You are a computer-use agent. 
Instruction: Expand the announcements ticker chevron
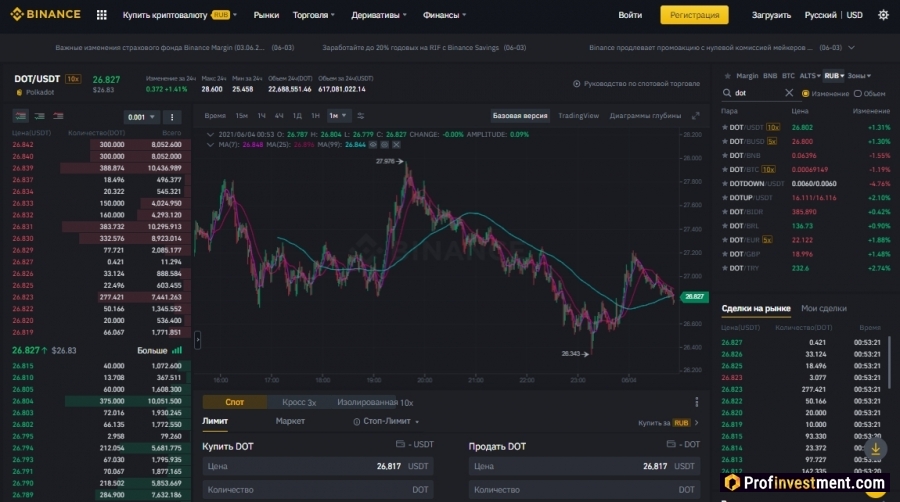pyautogui.click(x=851, y=48)
